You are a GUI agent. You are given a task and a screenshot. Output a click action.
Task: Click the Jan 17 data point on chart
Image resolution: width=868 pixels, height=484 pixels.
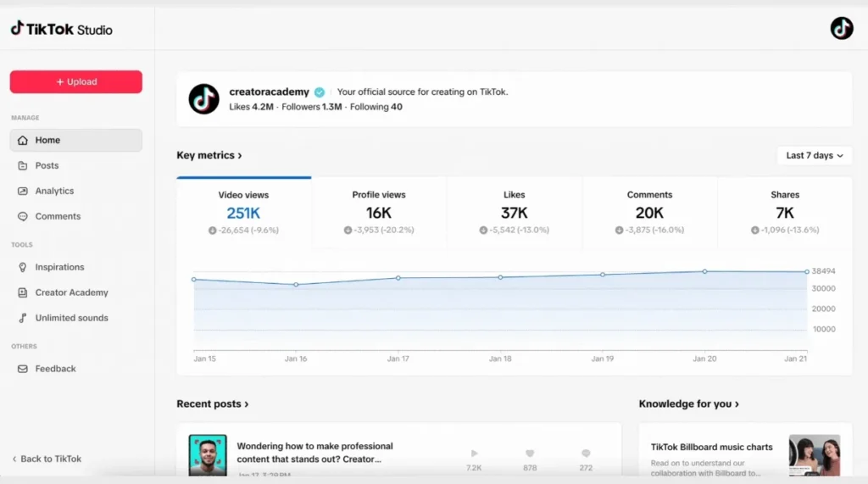point(398,278)
